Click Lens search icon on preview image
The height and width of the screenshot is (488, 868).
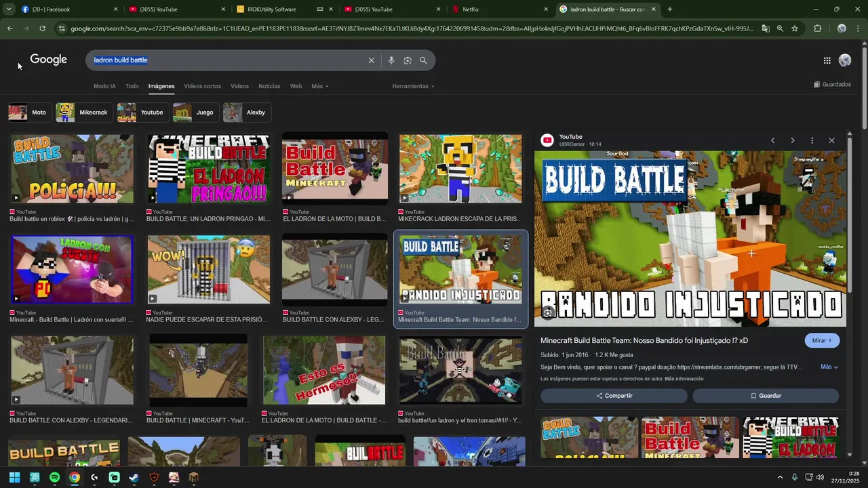point(548,312)
